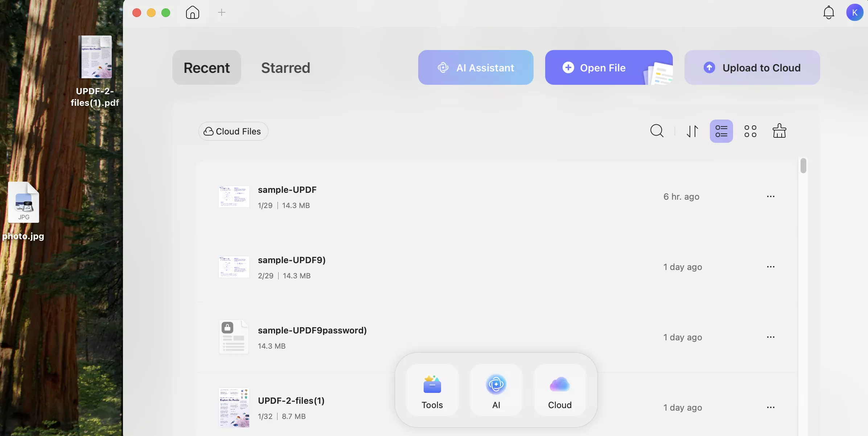Image resolution: width=868 pixels, height=436 pixels.
Task: Open more options for sample-UPDF
Action: (770, 196)
